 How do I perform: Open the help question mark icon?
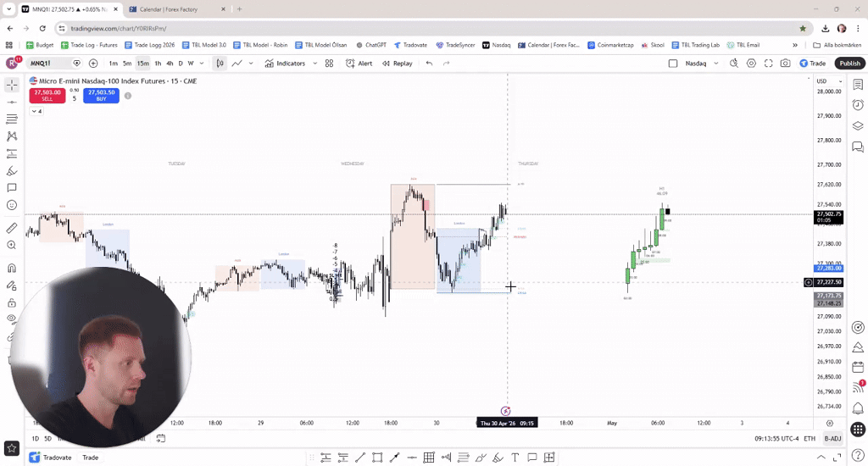tap(858, 455)
